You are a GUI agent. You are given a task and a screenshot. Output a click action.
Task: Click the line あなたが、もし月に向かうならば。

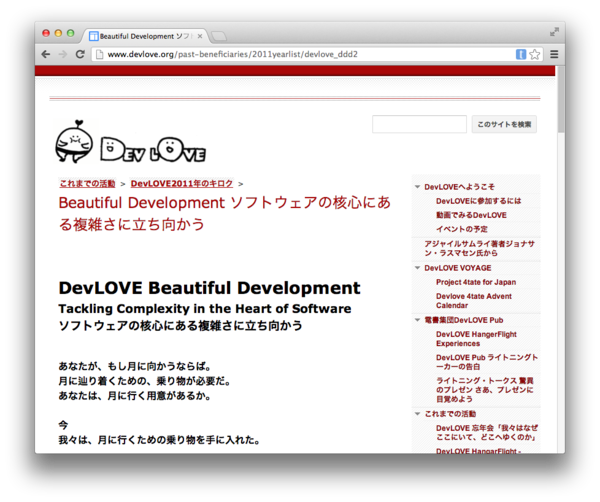coord(135,366)
